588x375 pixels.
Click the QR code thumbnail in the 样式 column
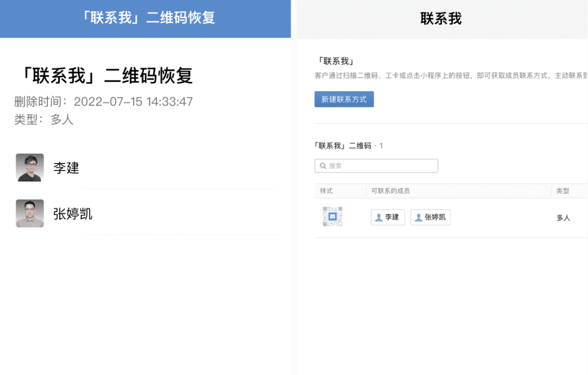pos(333,216)
